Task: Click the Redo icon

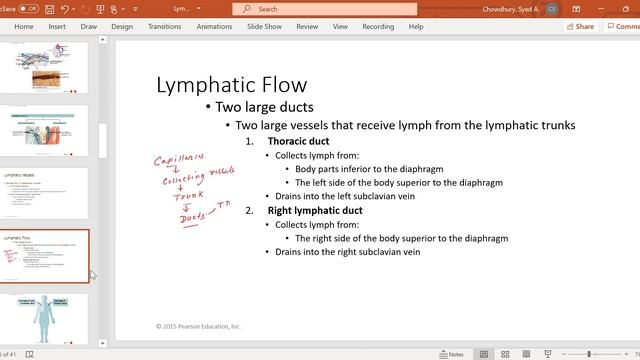Action: point(85,9)
